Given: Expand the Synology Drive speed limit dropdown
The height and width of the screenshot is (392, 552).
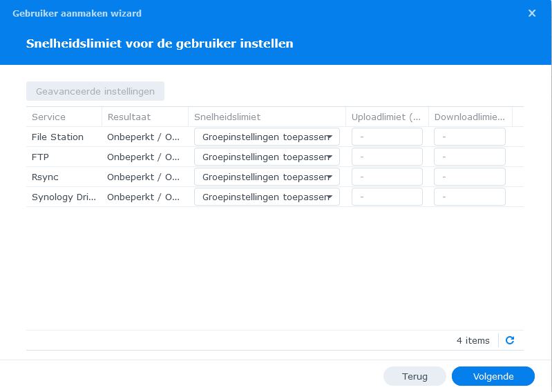Looking at the screenshot, I should tap(267, 197).
